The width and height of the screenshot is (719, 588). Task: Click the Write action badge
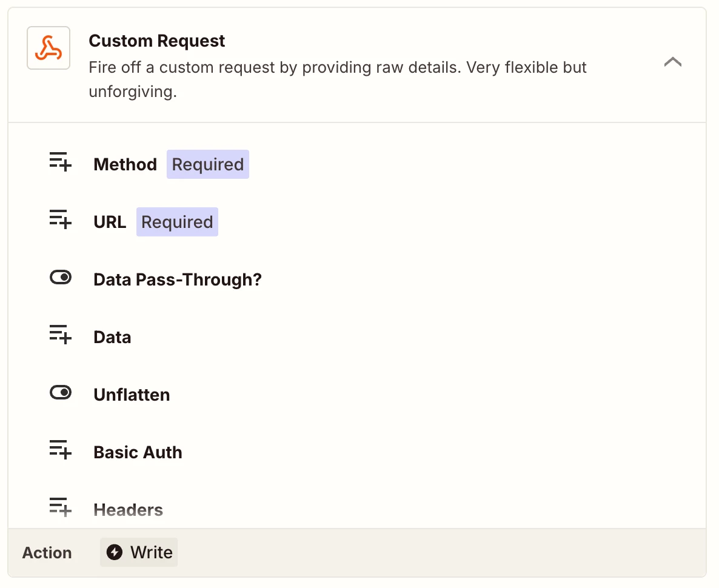pyautogui.click(x=139, y=552)
